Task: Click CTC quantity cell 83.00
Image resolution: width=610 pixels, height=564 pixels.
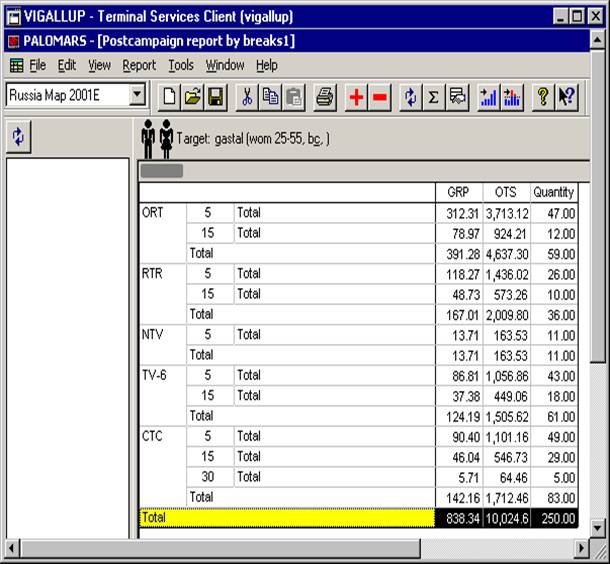Action: pyautogui.click(x=554, y=498)
